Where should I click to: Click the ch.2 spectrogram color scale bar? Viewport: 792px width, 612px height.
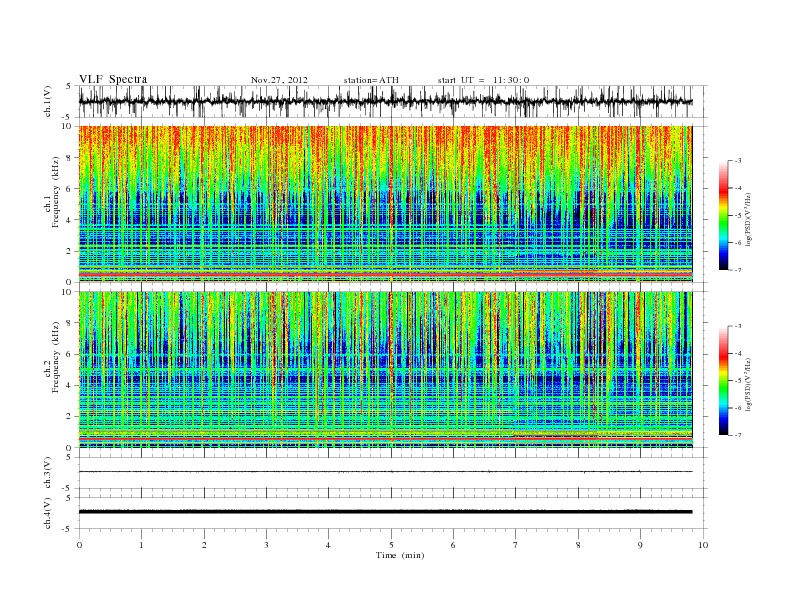tap(723, 380)
